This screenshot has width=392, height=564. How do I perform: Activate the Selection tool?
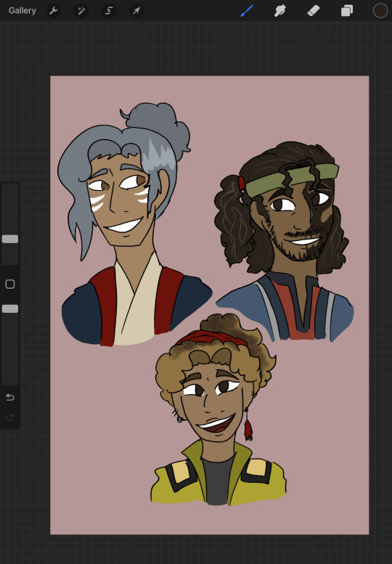(x=109, y=11)
